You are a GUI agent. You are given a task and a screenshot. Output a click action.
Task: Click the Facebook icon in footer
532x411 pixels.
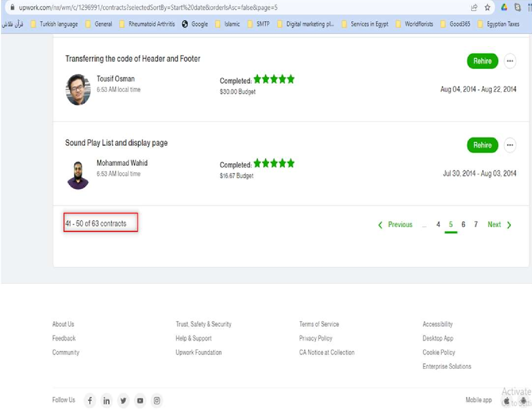coord(90,401)
